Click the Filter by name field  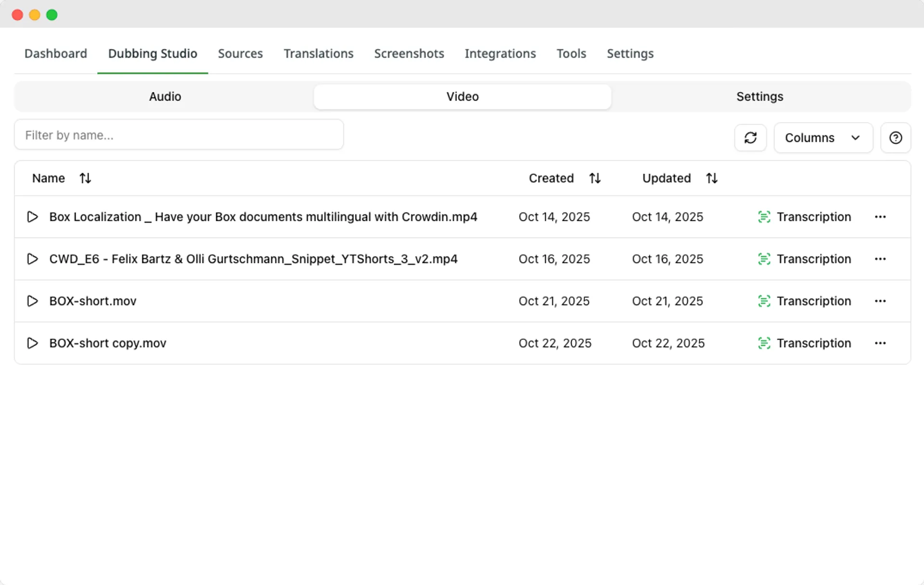point(179,135)
